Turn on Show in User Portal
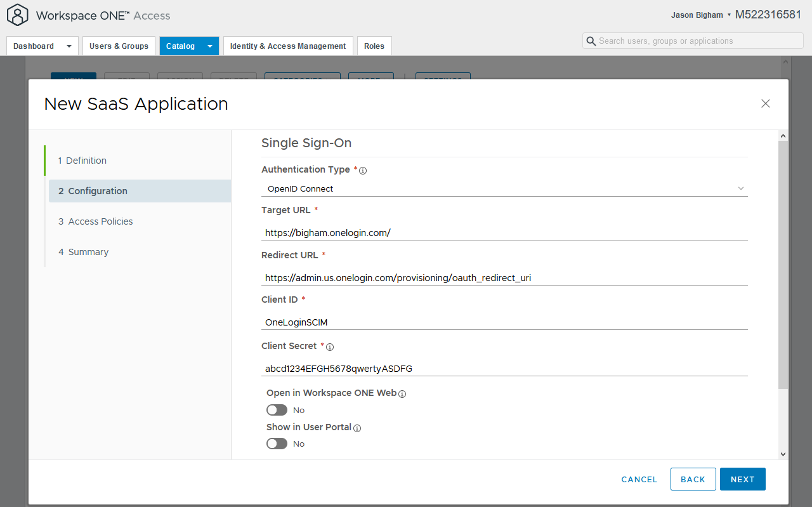Image resolution: width=812 pixels, height=507 pixels. point(277,444)
